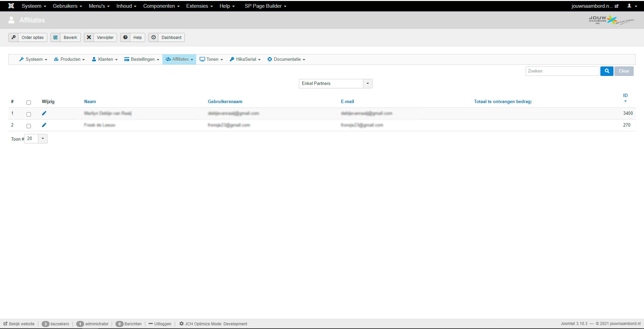
Task: Expand the HikaSerial submenu
Action: [245, 59]
